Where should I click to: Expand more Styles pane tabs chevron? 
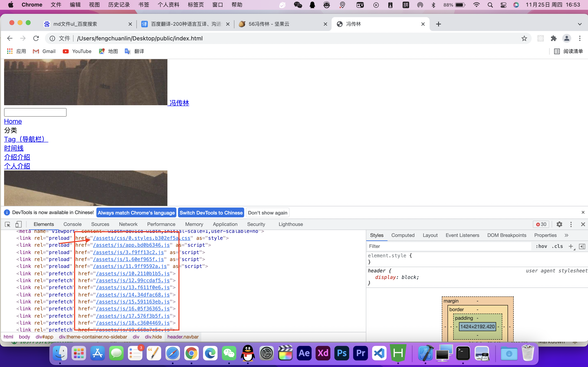coord(566,235)
